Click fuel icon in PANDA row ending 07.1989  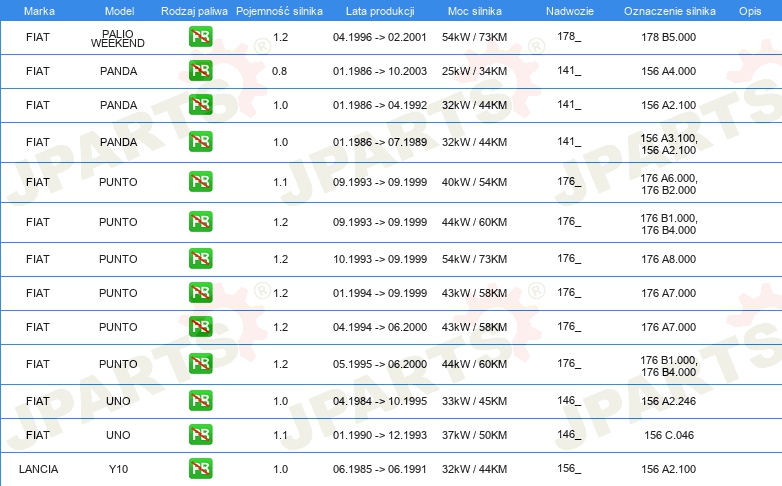tap(200, 141)
